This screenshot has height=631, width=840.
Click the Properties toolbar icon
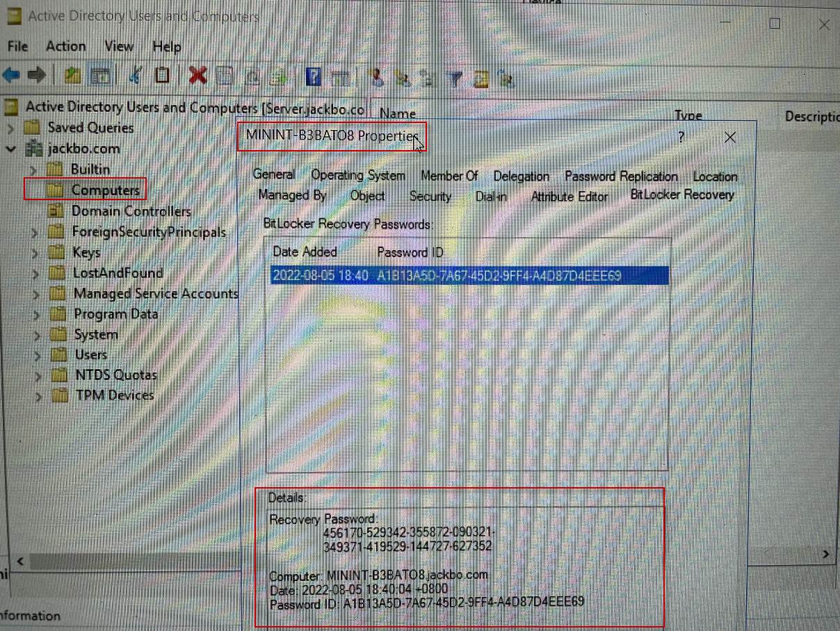224,76
